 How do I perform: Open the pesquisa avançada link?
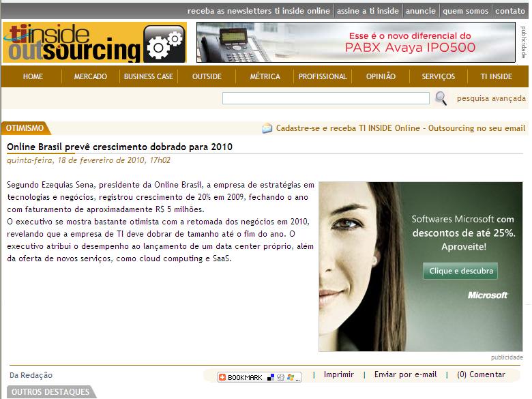pos(491,99)
